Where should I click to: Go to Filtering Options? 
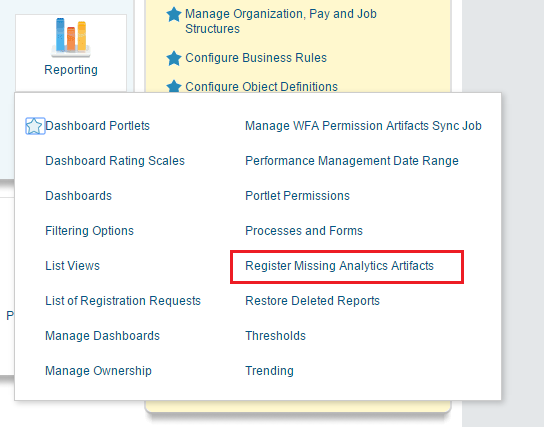(x=90, y=231)
